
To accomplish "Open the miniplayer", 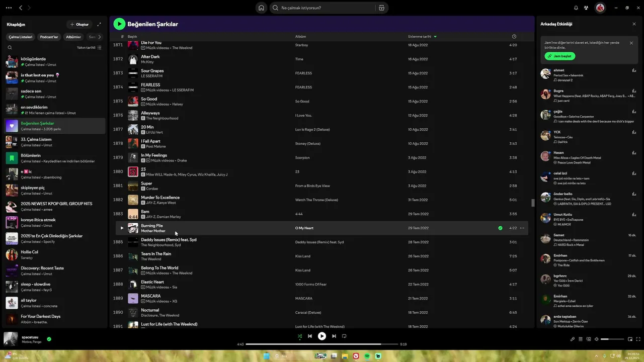I will tap(630, 339).
